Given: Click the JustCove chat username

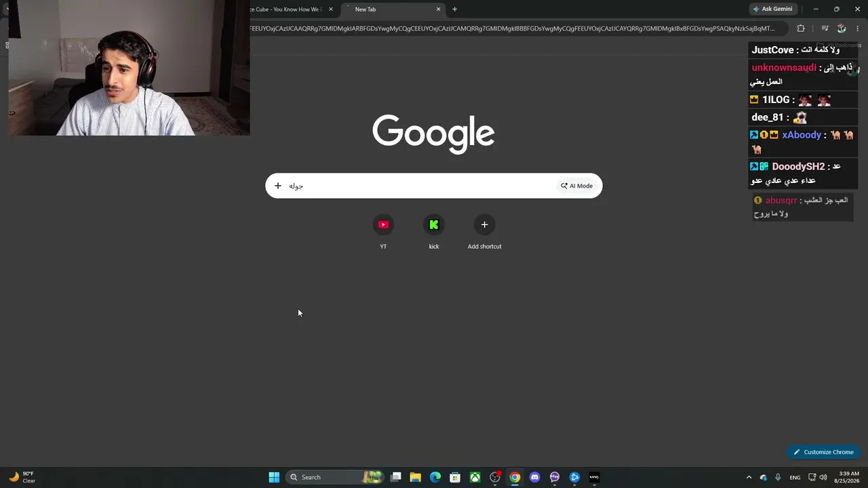Looking at the screenshot, I should click(x=772, y=50).
